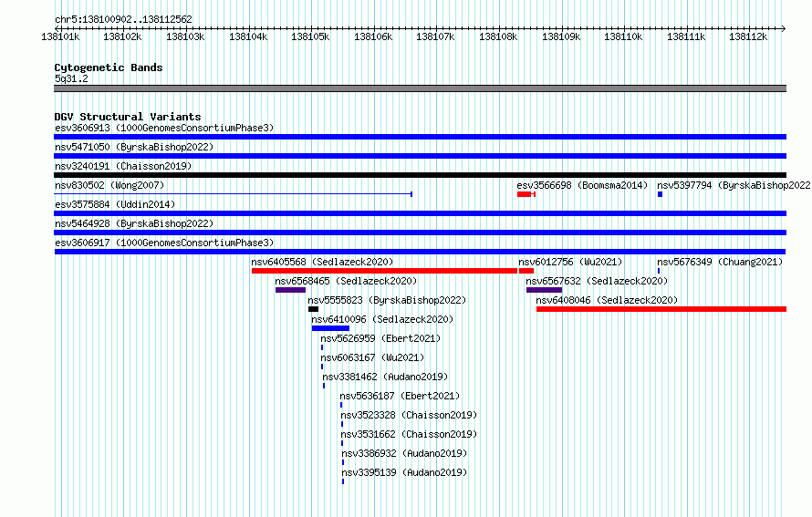Click the blue bar under esv3575884
The image size is (812, 517).
tap(420, 213)
